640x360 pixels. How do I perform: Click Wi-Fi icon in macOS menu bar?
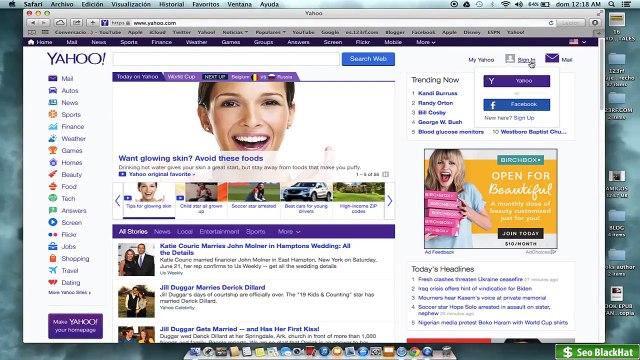click(505, 4)
